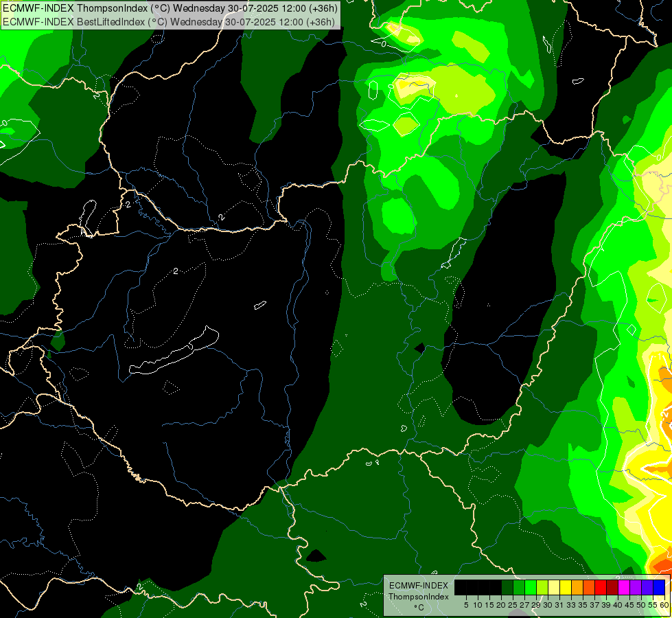
Task: Click the dark red 39–40 legend swatch
Action: (x=612, y=587)
